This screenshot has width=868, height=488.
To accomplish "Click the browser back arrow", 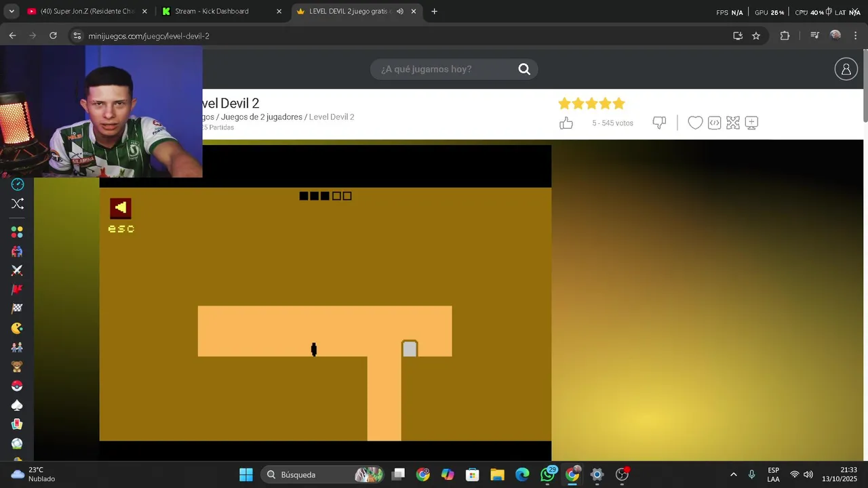I will 12,36.
